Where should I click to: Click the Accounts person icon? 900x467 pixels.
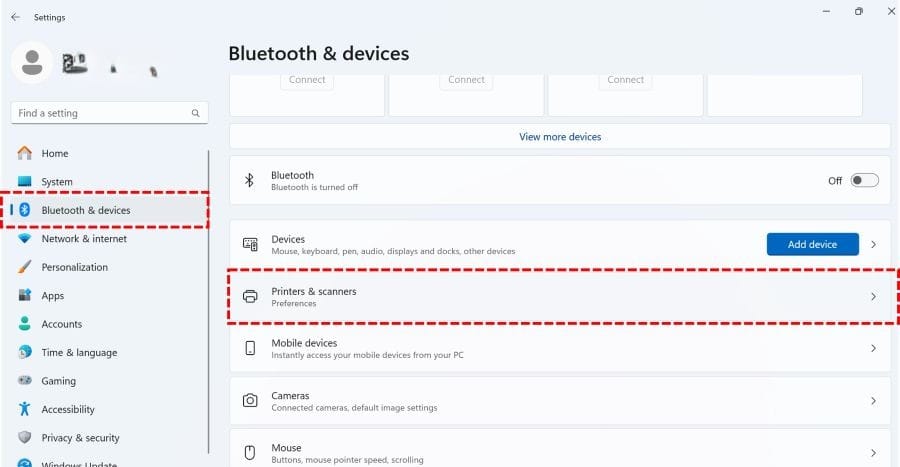25,324
